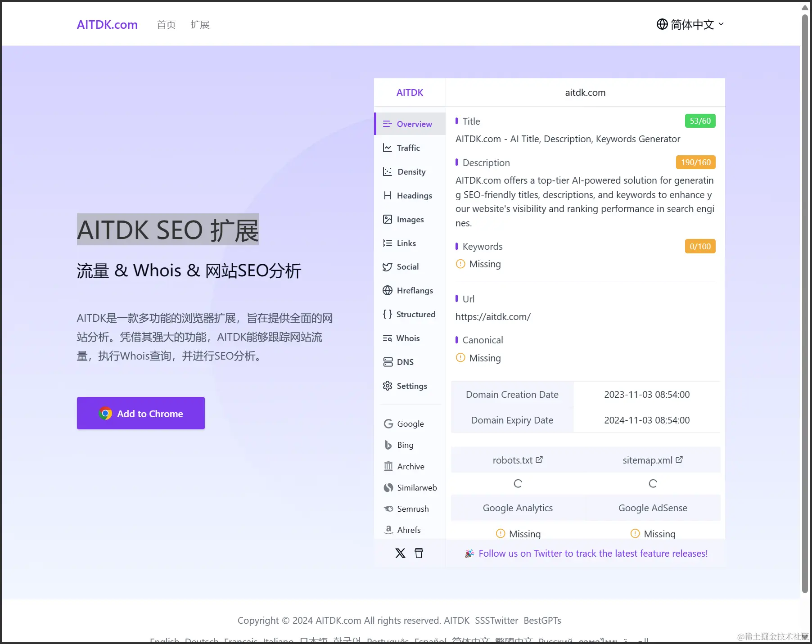Click the DNS server icon

click(x=387, y=362)
